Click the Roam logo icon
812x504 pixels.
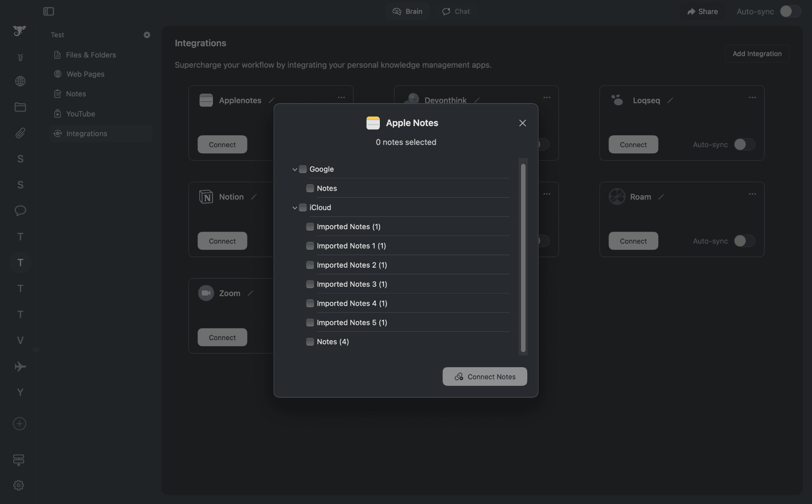(617, 197)
